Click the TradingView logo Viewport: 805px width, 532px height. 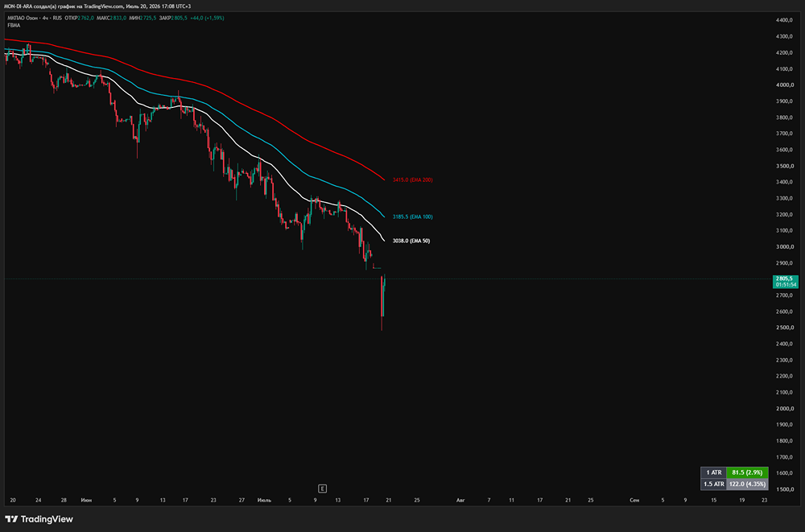coord(39,519)
